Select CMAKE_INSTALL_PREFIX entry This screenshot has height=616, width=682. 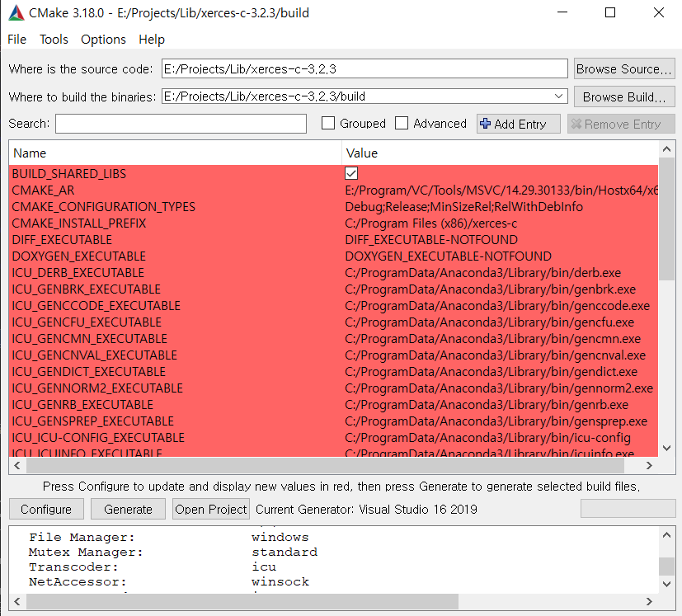click(x=78, y=223)
